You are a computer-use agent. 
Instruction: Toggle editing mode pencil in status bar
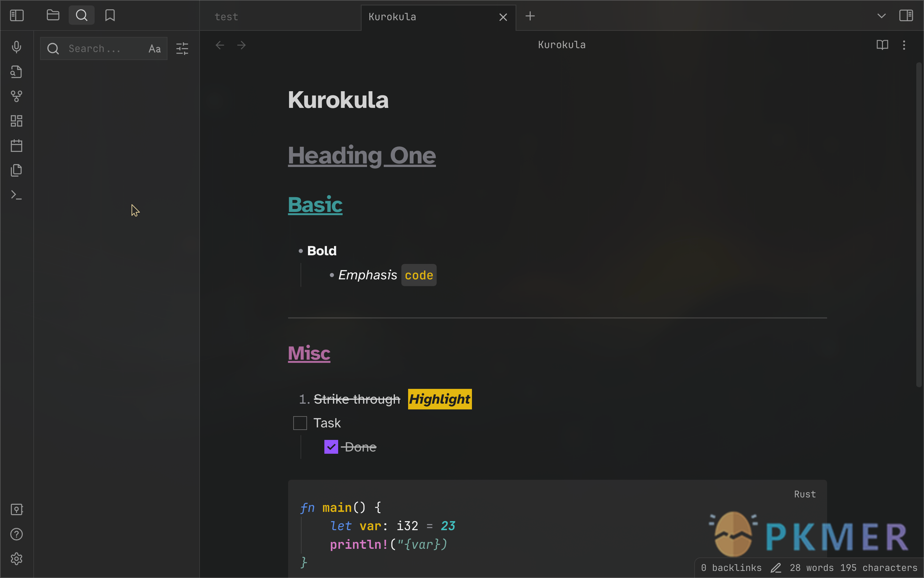tap(776, 568)
